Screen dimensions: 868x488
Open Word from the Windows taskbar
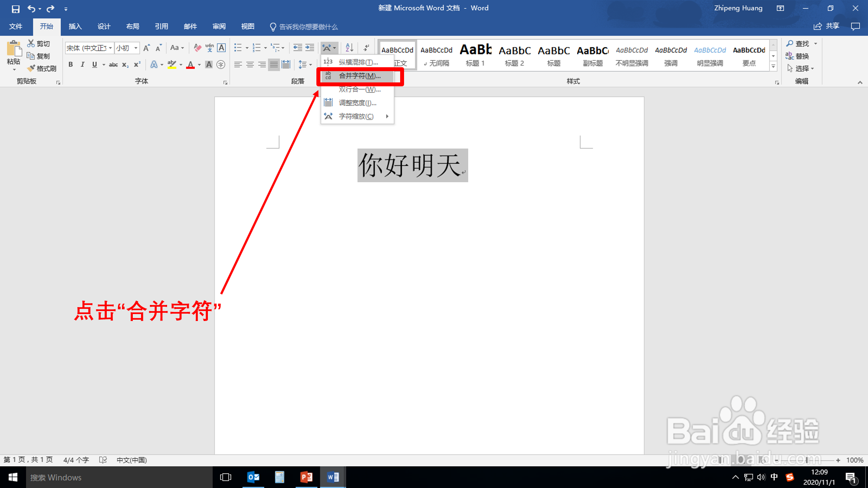tap(333, 477)
